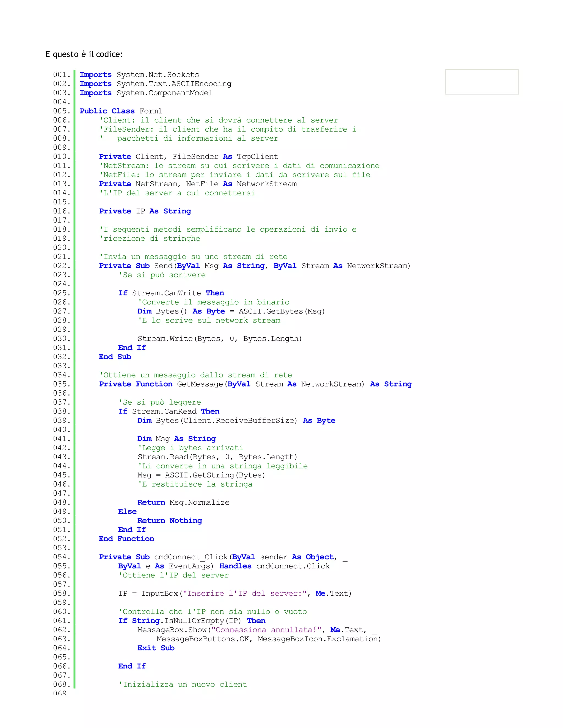Click "Public Class Form1" declaration
Image resolution: width=563 pixels, height=728 pixels.
121,111
